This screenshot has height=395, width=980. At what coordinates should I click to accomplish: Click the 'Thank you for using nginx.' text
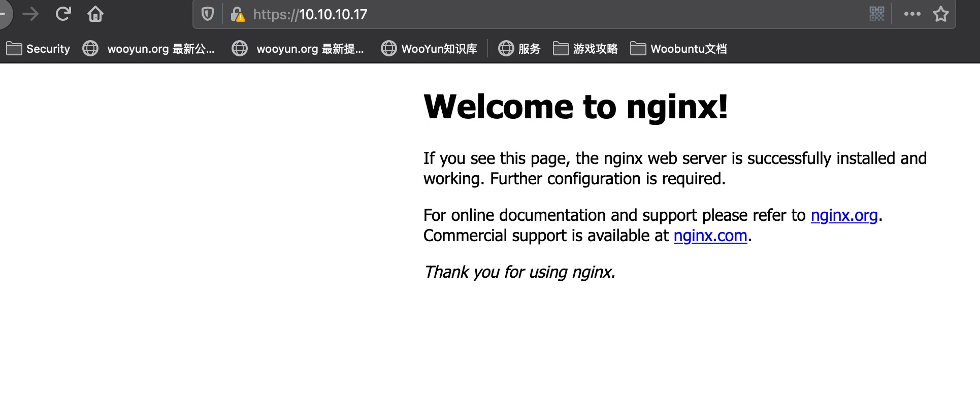tap(519, 272)
